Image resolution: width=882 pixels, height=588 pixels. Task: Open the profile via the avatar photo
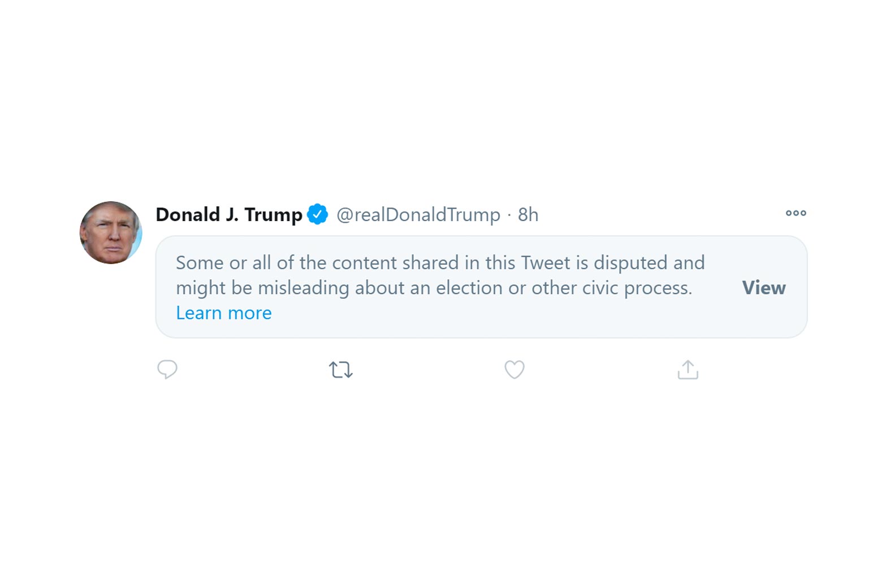coord(111,232)
